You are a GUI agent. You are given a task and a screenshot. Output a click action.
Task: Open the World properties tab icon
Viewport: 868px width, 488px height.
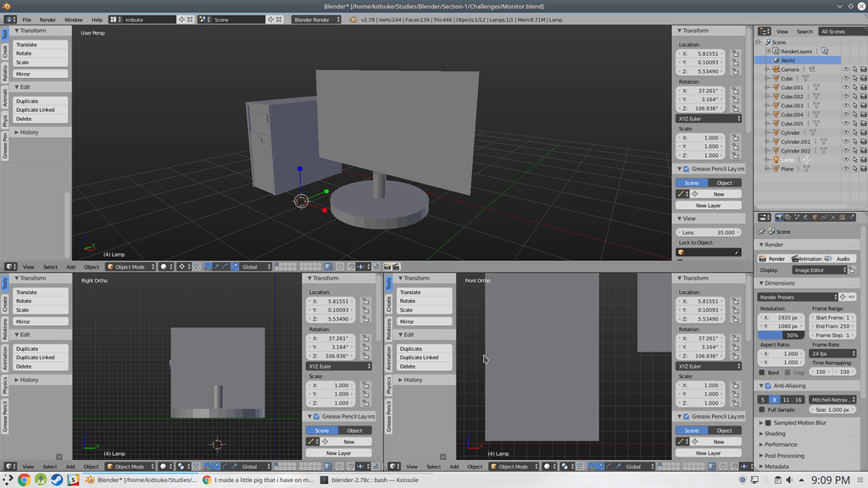pyautogui.click(x=805, y=218)
